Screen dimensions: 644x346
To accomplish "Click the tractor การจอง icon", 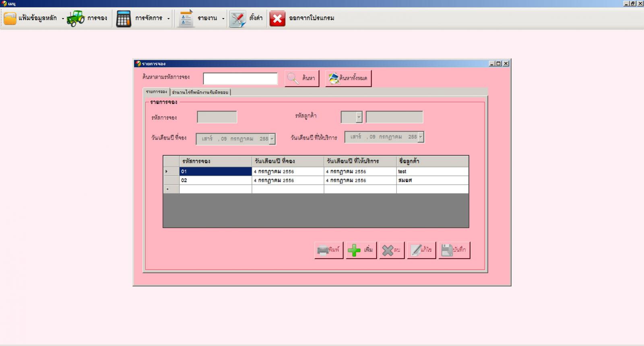I will coord(76,19).
